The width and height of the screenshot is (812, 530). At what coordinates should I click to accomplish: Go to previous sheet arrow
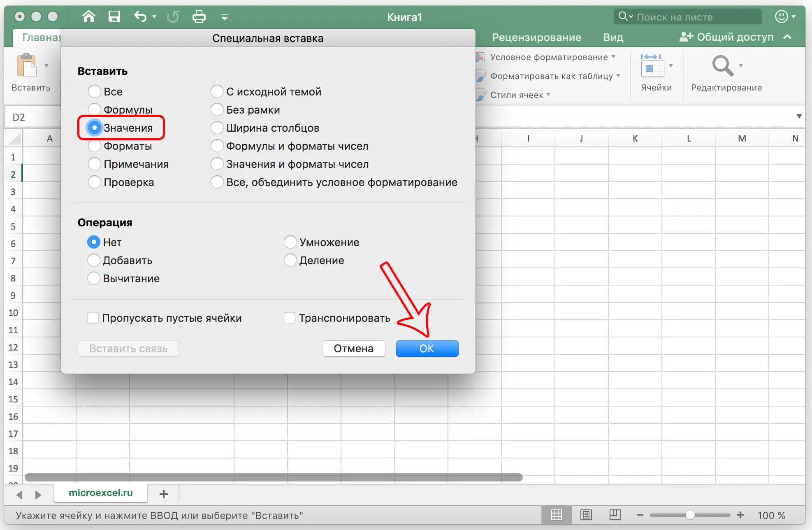click(x=19, y=495)
